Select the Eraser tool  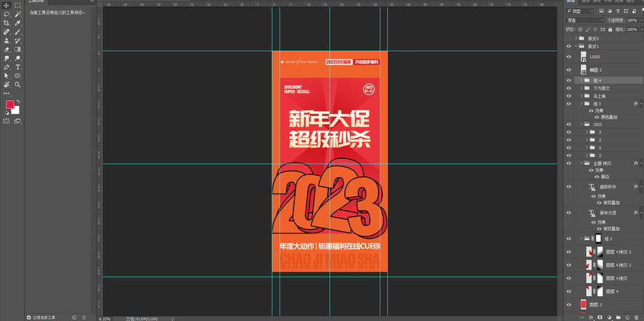(6, 49)
